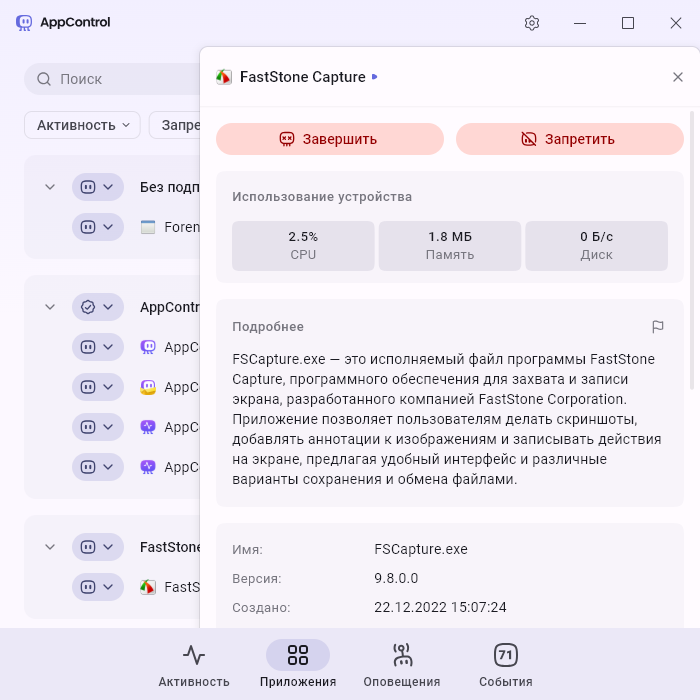The image size is (700, 700).
Task: Click the verified checkmark status icon for AppControl group
Action: pos(88,307)
